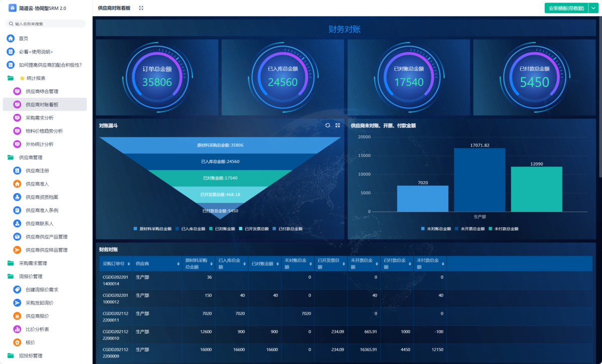
Task: Click the 必看<使用说明> document icon
Action: 11,52
